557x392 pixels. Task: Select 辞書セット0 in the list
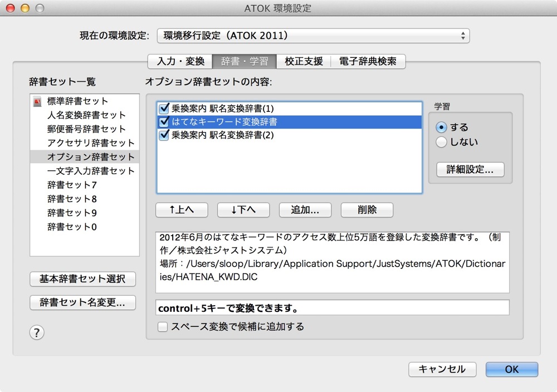click(85, 227)
